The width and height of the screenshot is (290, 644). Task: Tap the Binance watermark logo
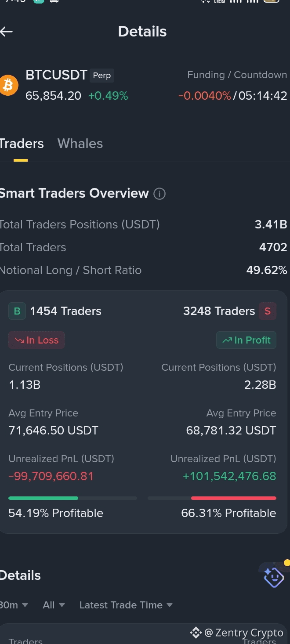[196, 633]
